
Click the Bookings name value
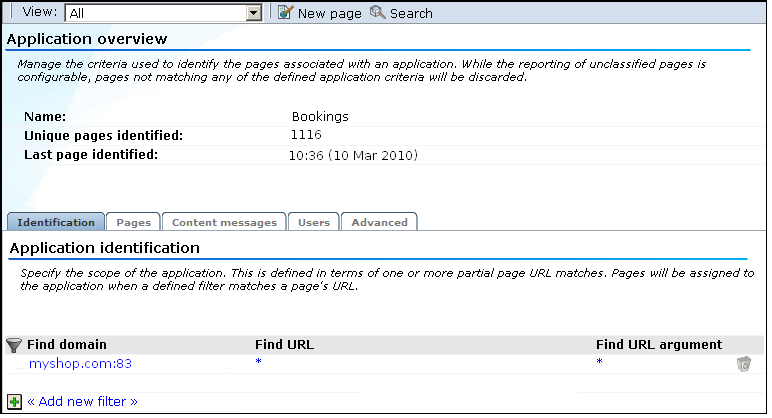(x=320, y=117)
